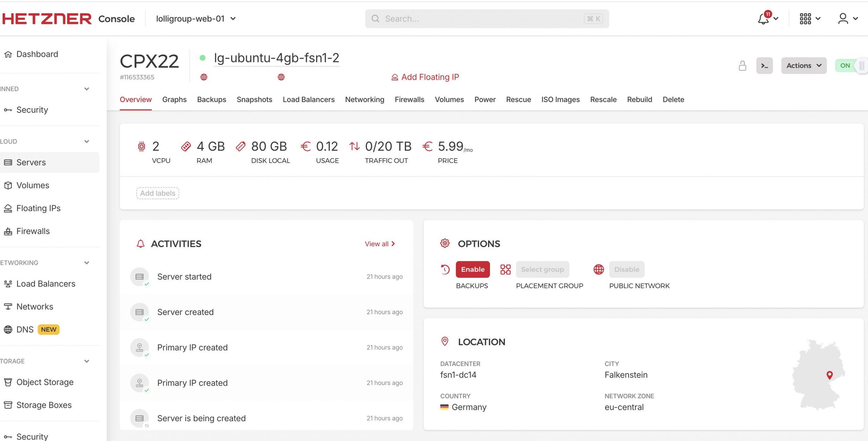Open the user account icon
Viewport: 868px width, 441px height.
(x=843, y=19)
